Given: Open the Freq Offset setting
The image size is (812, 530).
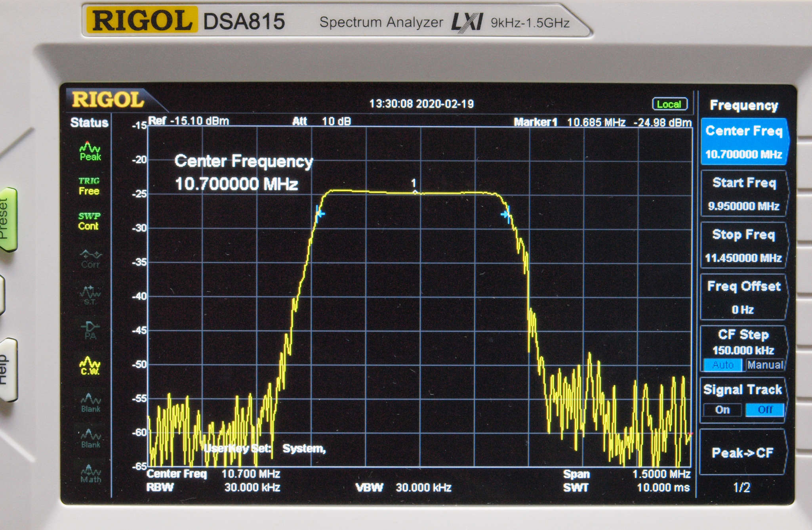Looking at the screenshot, I should [x=743, y=297].
